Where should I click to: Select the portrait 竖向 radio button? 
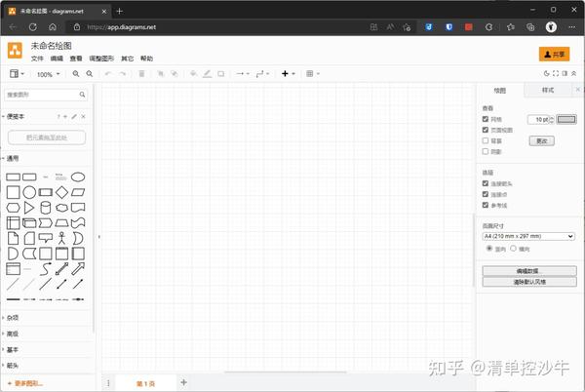[489, 249]
